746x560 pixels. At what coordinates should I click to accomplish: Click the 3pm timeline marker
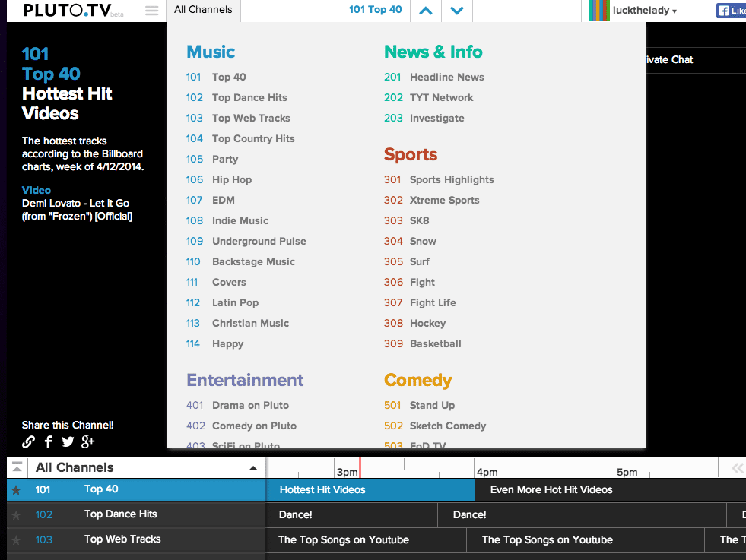347,472
